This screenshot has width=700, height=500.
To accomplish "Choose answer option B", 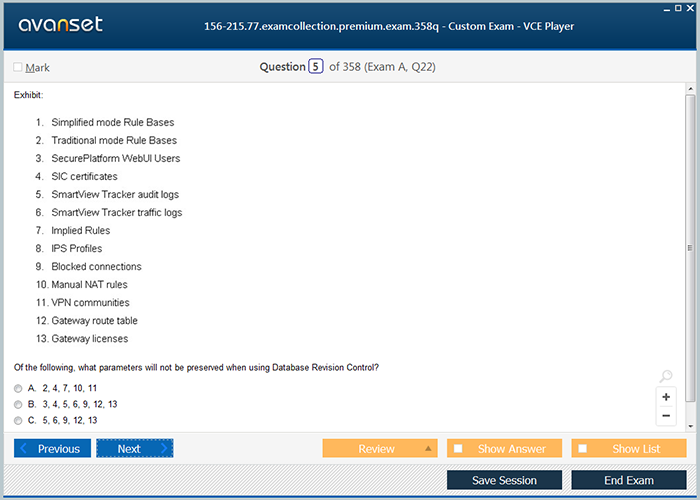I will click(x=18, y=404).
